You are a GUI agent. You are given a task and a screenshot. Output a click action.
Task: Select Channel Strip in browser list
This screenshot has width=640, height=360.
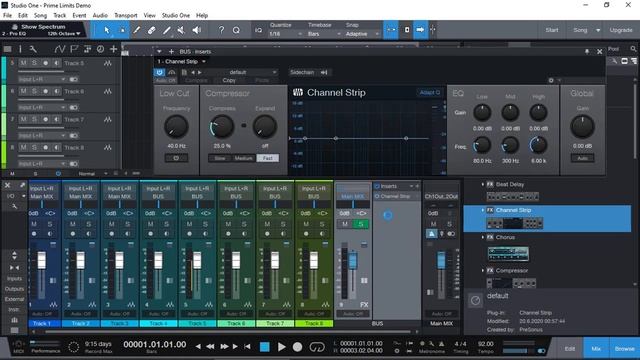point(547,218)
